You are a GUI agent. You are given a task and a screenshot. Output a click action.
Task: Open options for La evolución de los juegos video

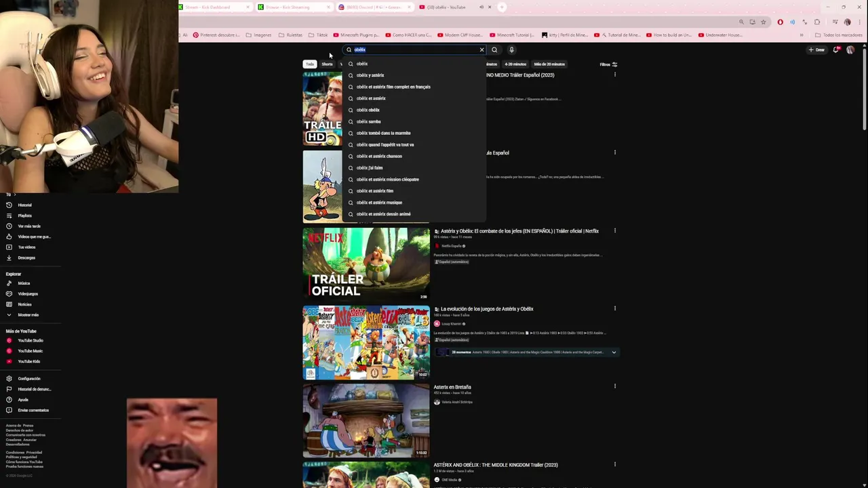pyautogui.click(x=615, y=308)
